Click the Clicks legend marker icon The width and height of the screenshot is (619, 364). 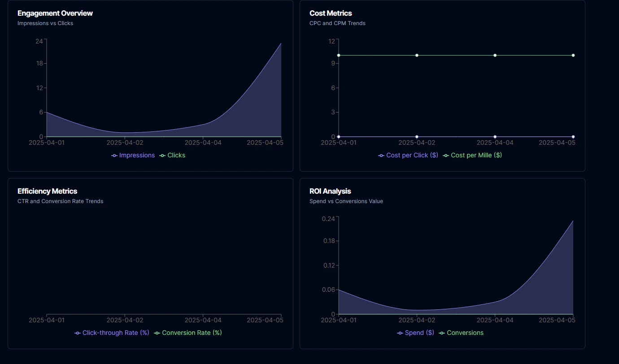(x=162, y=155)
